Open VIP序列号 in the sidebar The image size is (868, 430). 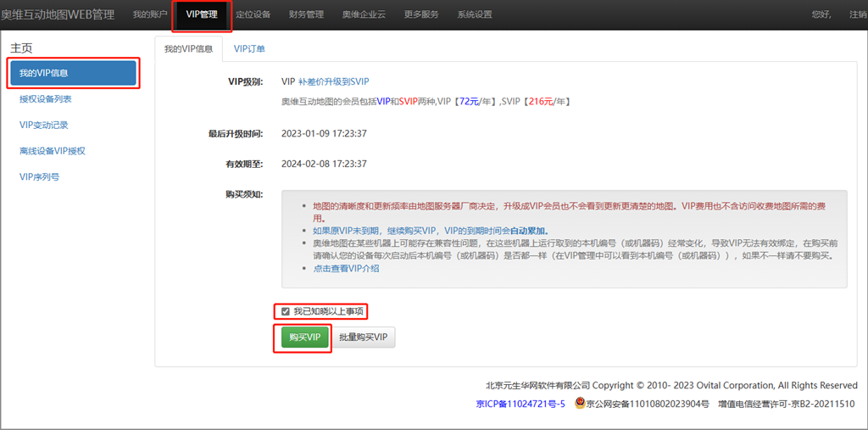(39, 176)
